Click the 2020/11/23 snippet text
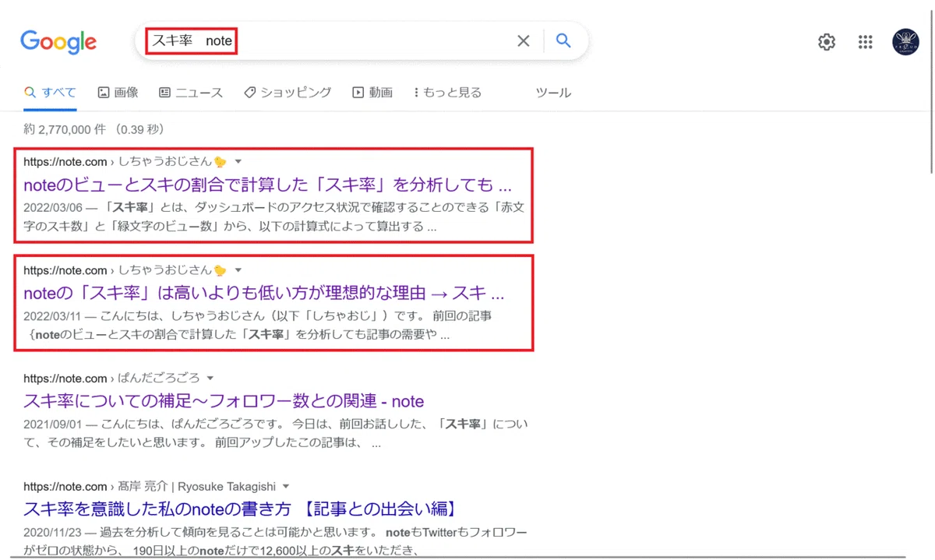Image resolution: width=935 pixels, height=560 pixels. (x=276, y=542)
